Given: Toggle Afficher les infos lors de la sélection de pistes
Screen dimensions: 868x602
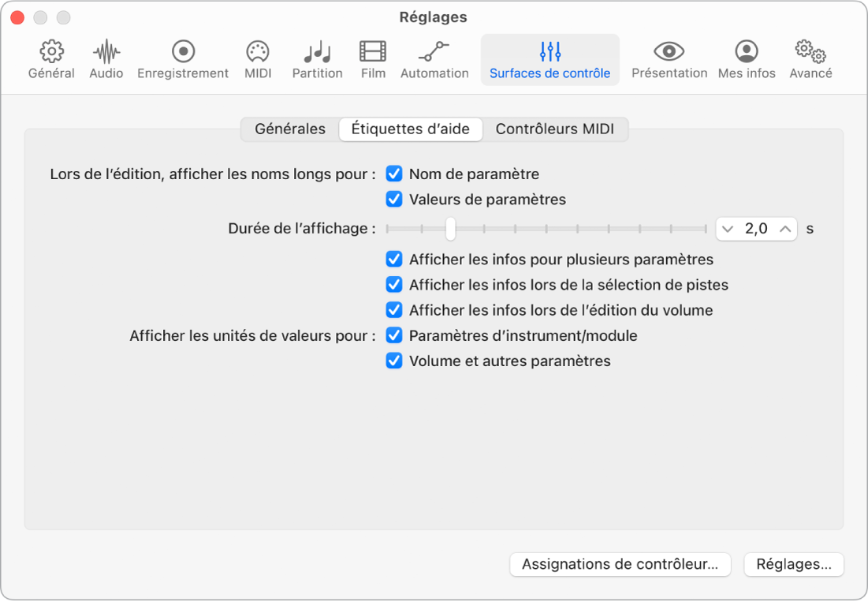Looking at the screenshot, I should tap(394, 285).
